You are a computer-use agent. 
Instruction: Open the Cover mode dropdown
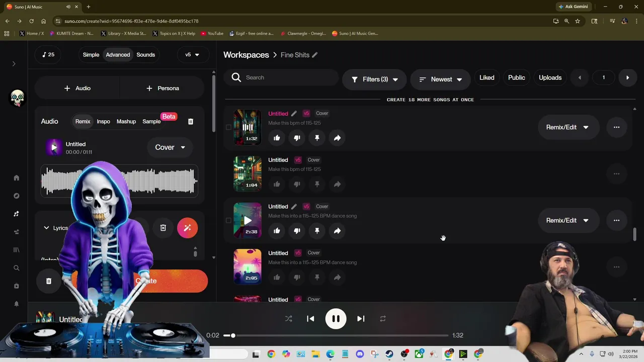170,147
